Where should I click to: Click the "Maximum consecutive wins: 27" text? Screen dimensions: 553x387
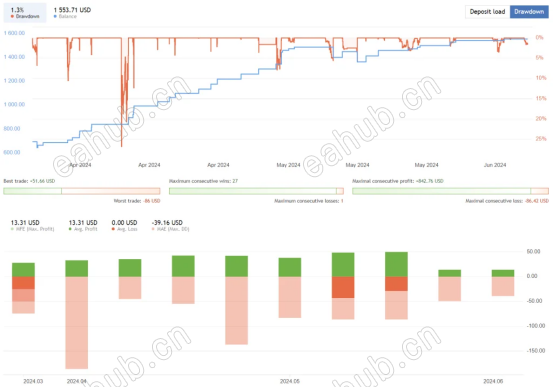click(203, 181)
